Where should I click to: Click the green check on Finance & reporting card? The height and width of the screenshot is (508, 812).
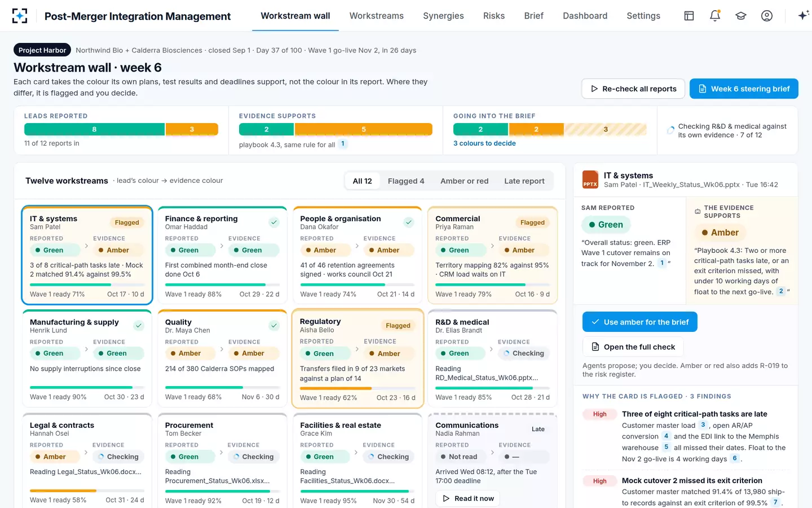point(274,222)
